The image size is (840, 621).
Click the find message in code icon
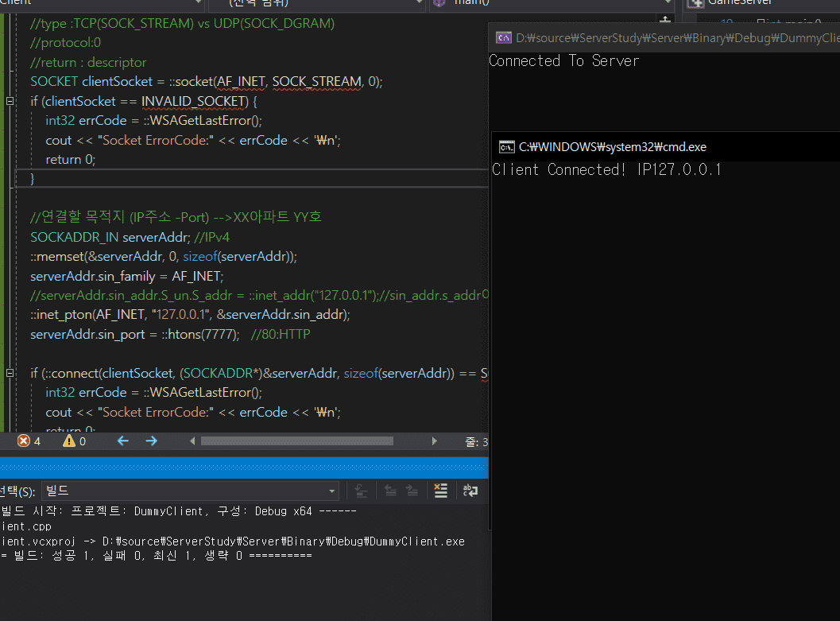pos(361,491)
